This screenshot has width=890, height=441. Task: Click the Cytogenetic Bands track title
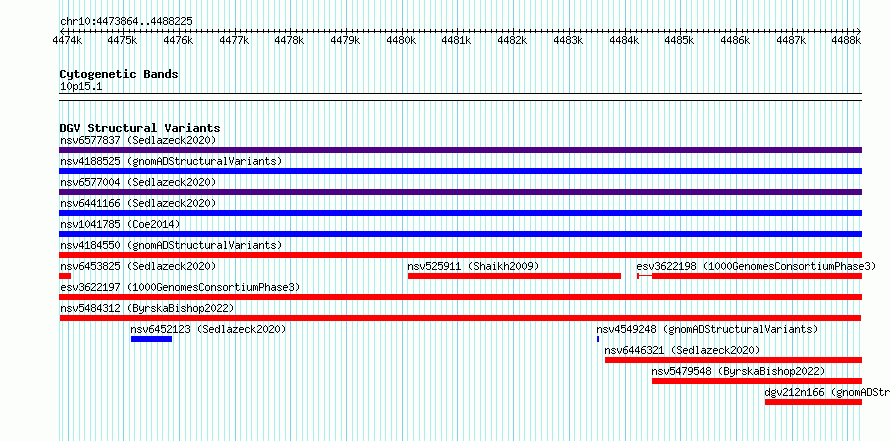119,74
